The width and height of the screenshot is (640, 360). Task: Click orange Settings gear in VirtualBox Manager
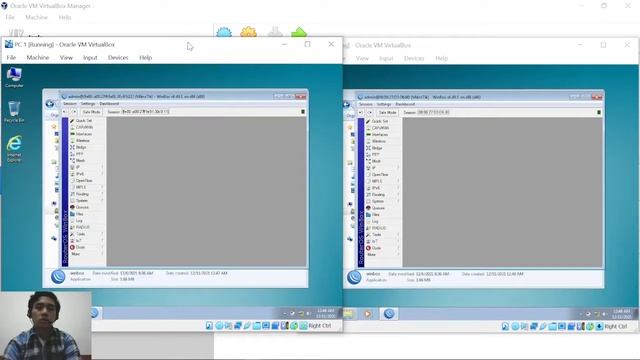coord(248,32)
